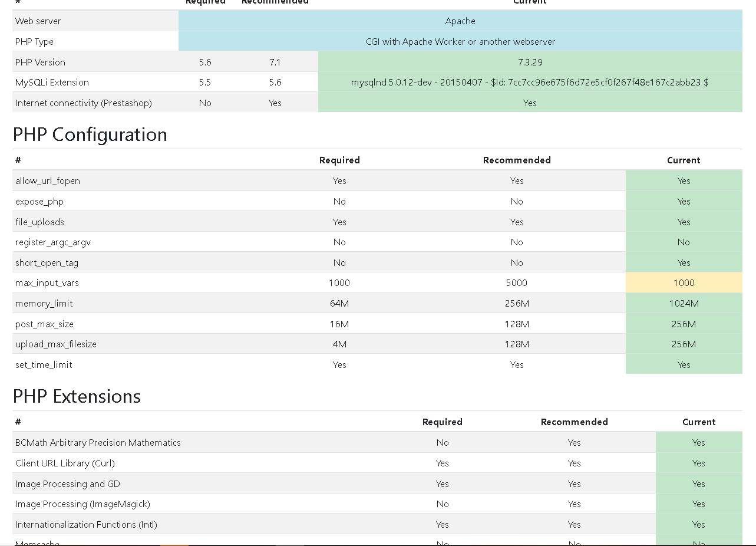Click the PHP Configuration heading
This screenshot has width=756, height=546.
coord(90,134)
